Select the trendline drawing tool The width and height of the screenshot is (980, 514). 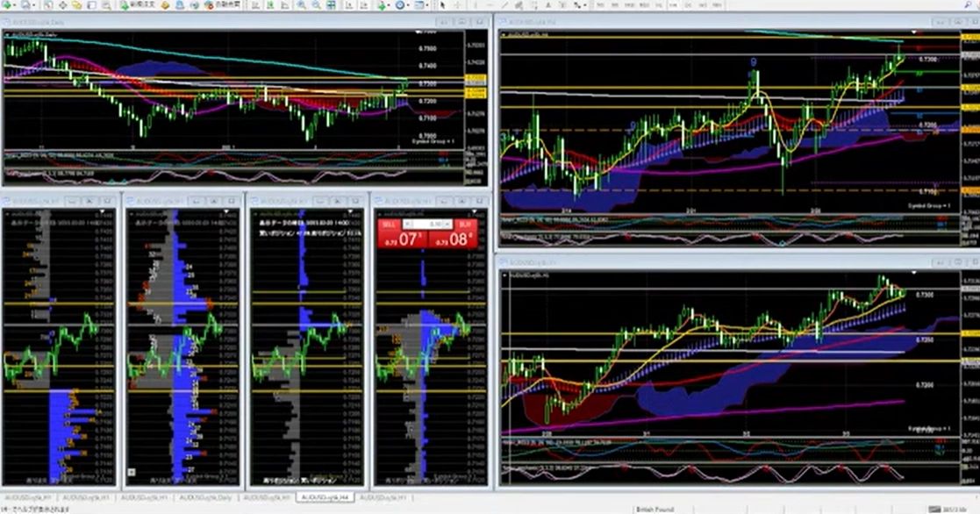point(504,5)
